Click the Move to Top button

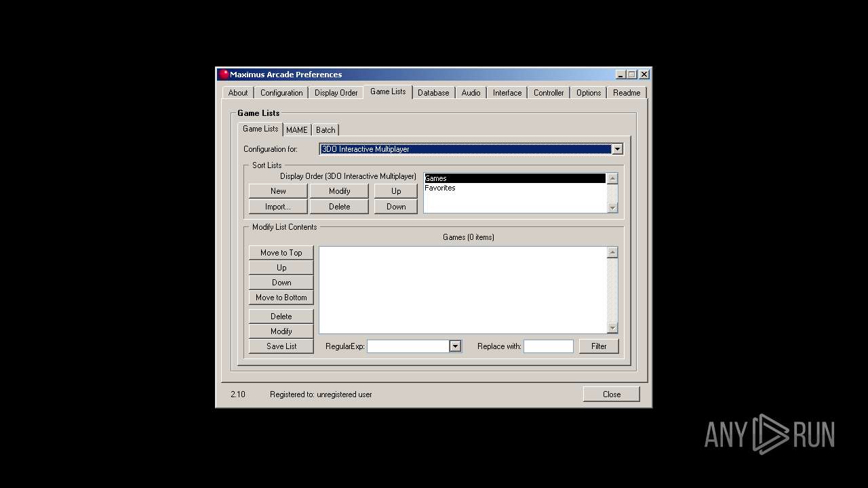point(281,253)
